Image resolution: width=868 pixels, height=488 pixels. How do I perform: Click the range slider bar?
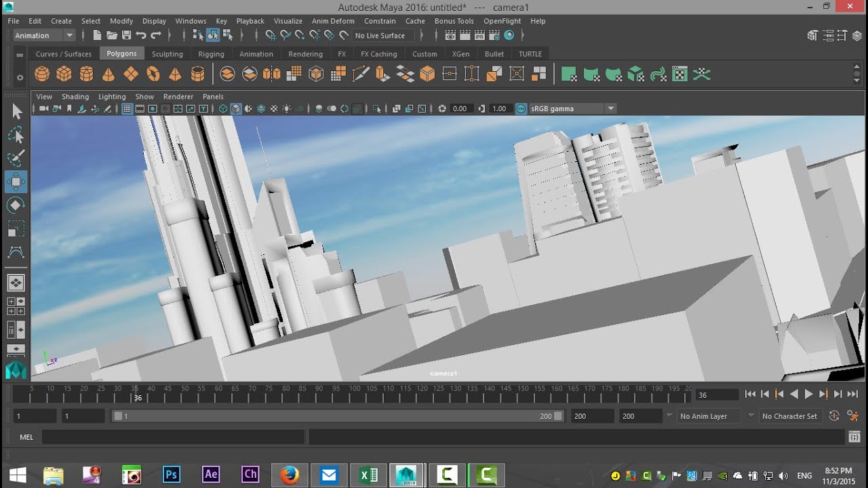[x=338, y=416]
